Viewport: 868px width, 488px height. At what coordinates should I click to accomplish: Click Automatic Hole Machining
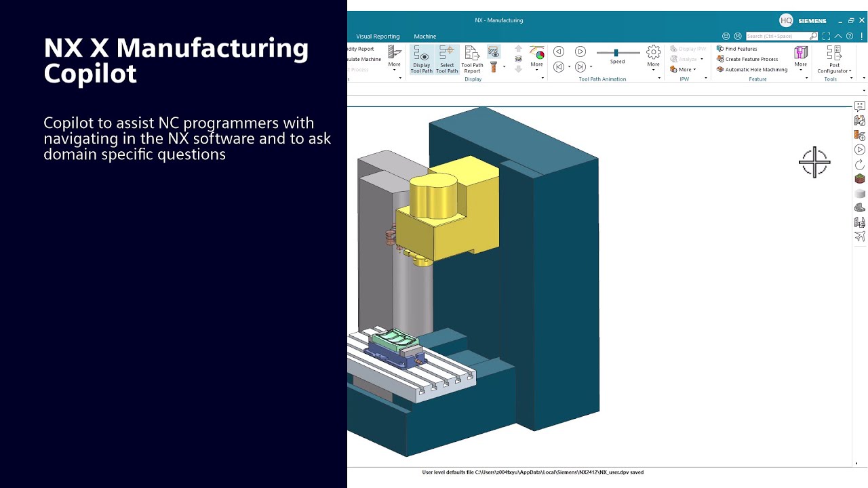751,69
